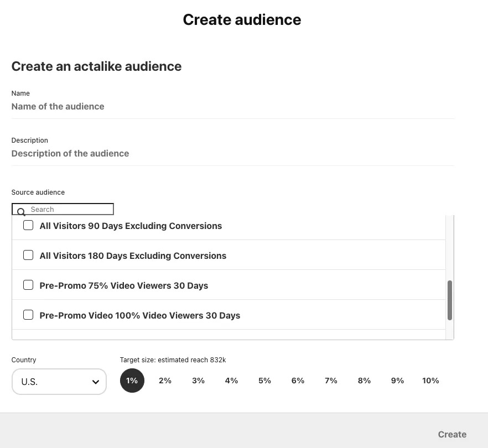This screenshot has width=488, height=448.
Task: Check All Visitors 180 Days Excluding Conversions
Action: click(28, 256)
